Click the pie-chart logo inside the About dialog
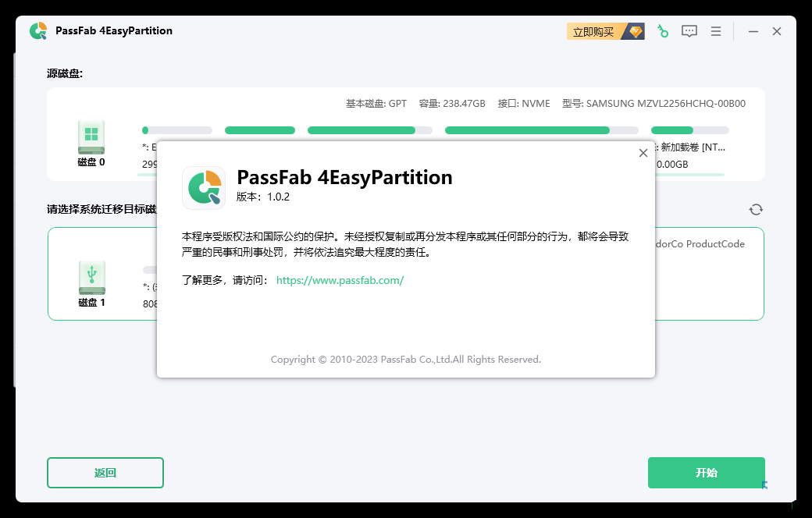 pyautogui.click(x=204, y=187)
